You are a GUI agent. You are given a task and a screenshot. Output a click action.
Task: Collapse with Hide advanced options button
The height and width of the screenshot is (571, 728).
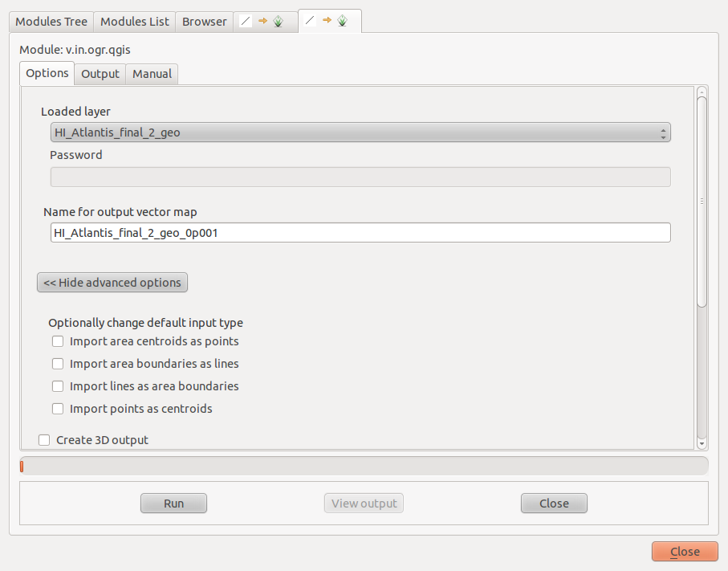[x=112, y=283]
